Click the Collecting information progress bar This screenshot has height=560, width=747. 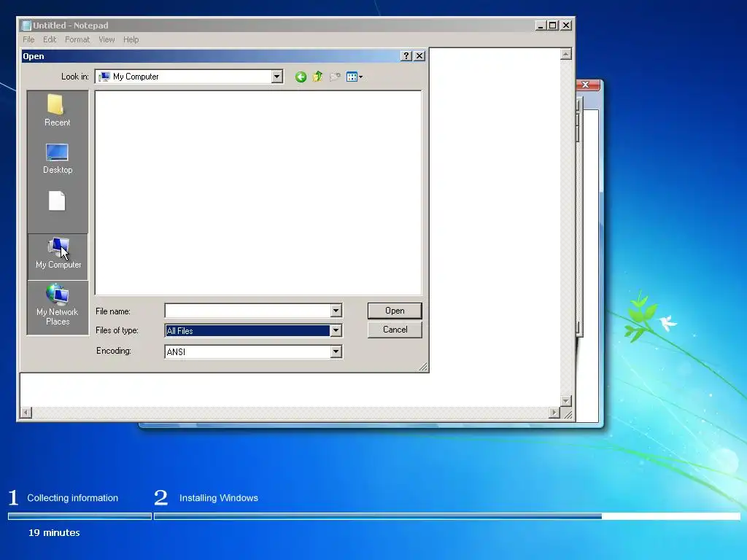(80, 516)
